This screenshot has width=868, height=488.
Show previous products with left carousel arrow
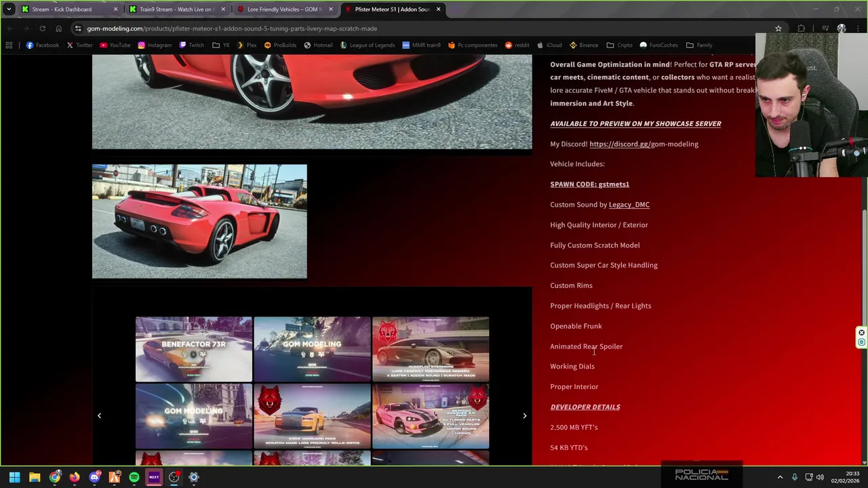tap(99, 415)
